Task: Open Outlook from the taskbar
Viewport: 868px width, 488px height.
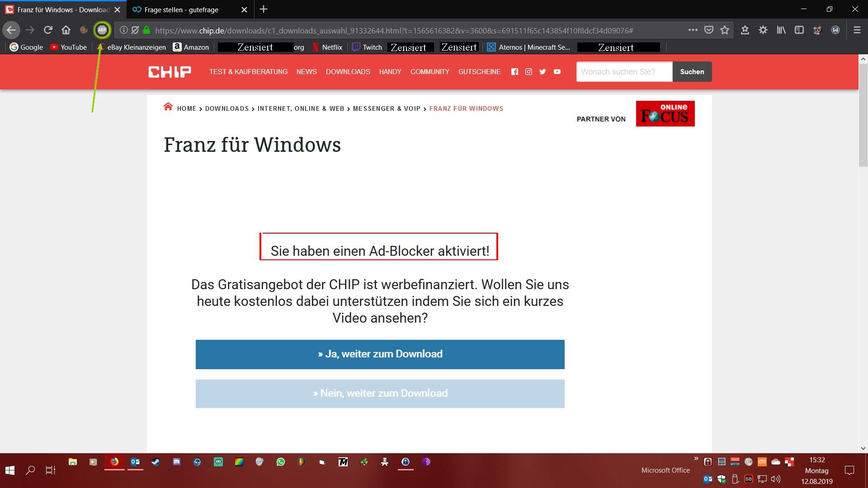Action: click(135, 462)
